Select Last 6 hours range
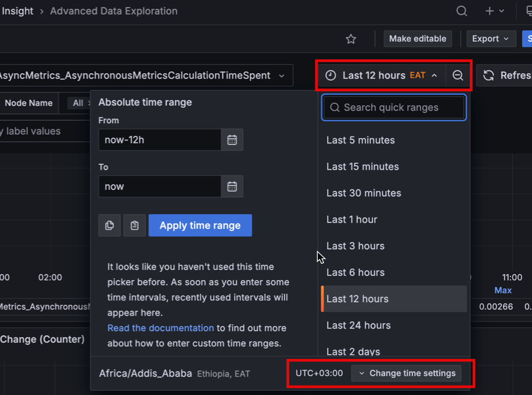 point(394,272)
